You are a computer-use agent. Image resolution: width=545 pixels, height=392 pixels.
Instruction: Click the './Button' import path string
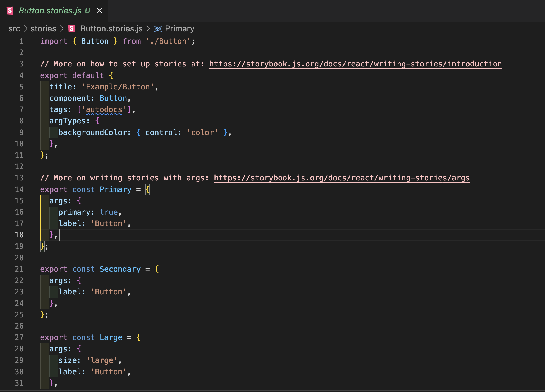coord(168,41)
